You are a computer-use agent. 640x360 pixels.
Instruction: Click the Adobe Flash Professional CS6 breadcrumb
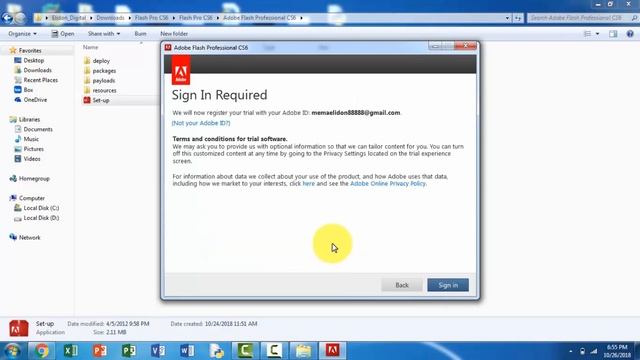(x=260, y=18)
